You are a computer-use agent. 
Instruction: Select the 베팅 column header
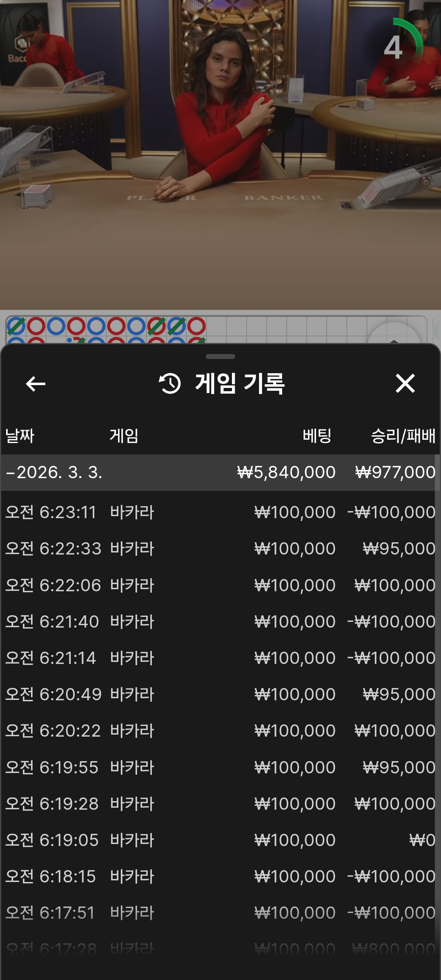pos(317,436)
